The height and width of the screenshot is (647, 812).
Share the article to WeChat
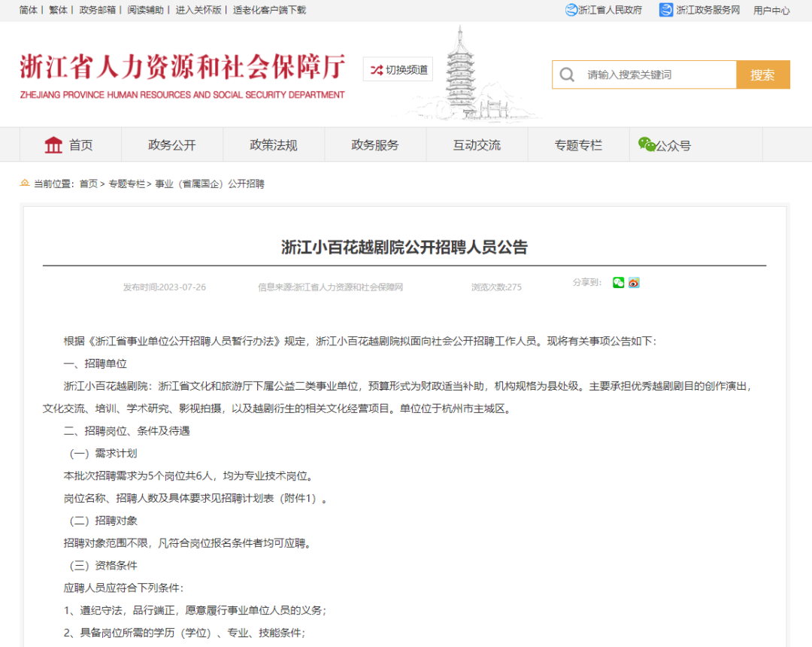tap(618, 282)
